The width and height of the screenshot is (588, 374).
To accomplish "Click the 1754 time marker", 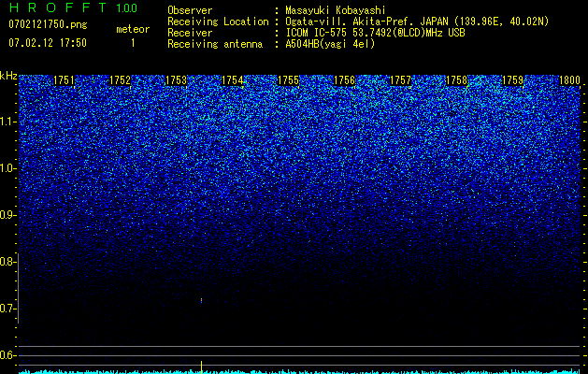I will tap(232, 80).
